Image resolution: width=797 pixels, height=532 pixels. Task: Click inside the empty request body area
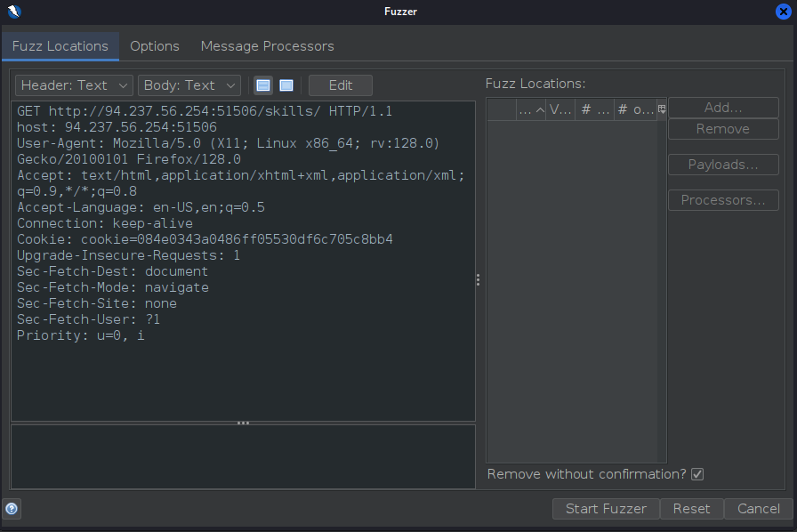(243, 455)
